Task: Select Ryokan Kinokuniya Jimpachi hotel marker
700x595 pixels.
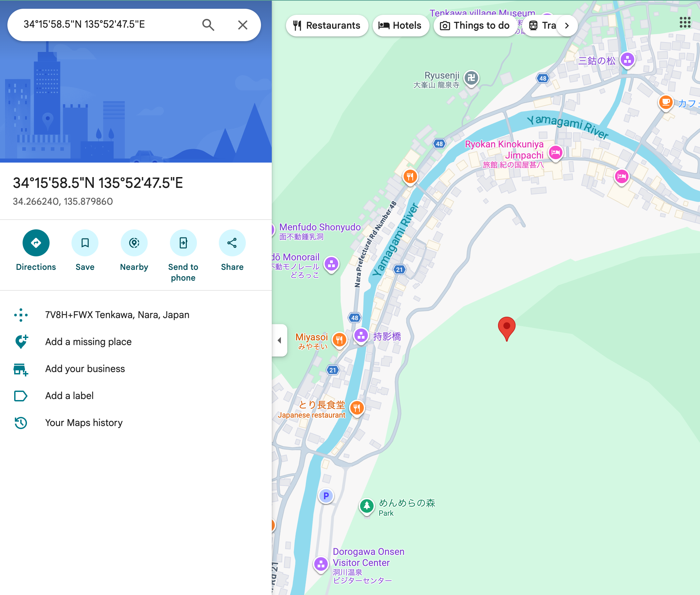Action: tap(556, 153)
